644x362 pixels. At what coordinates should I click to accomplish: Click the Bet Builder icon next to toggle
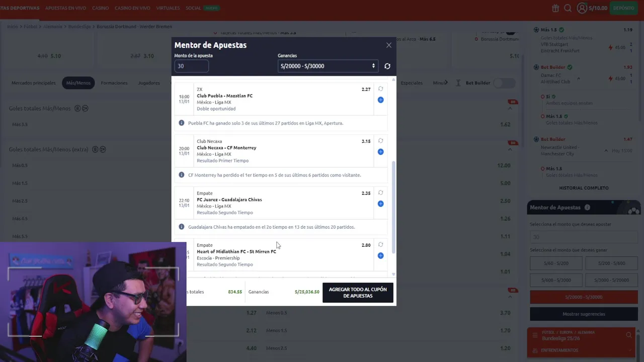(458, 83)
